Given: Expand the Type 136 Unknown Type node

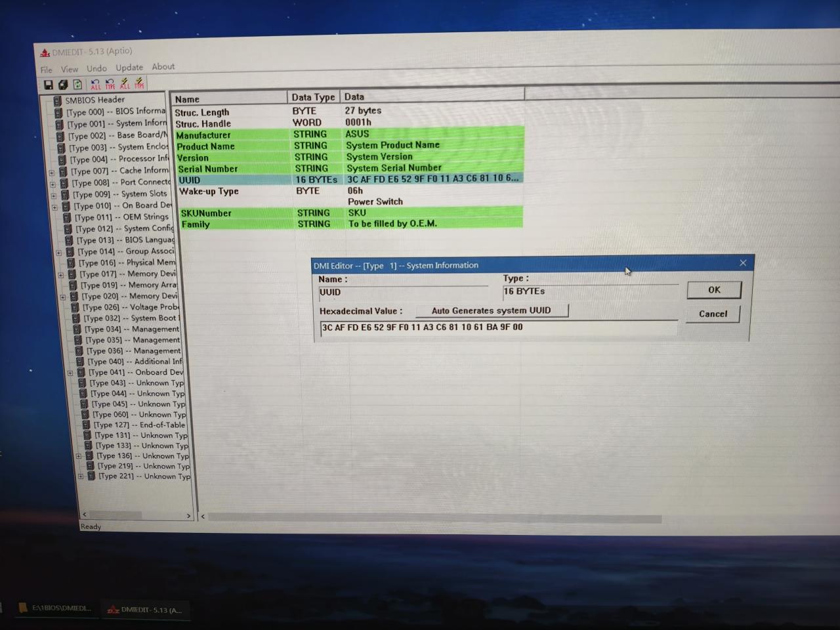Looking at the screenshot, I should tap(79, 456).
